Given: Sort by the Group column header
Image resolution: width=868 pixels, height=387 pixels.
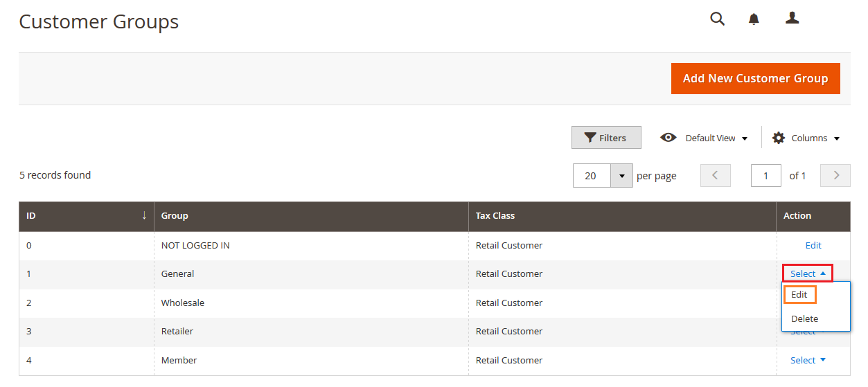Looking at the screenshot, I should coord(311,215).
